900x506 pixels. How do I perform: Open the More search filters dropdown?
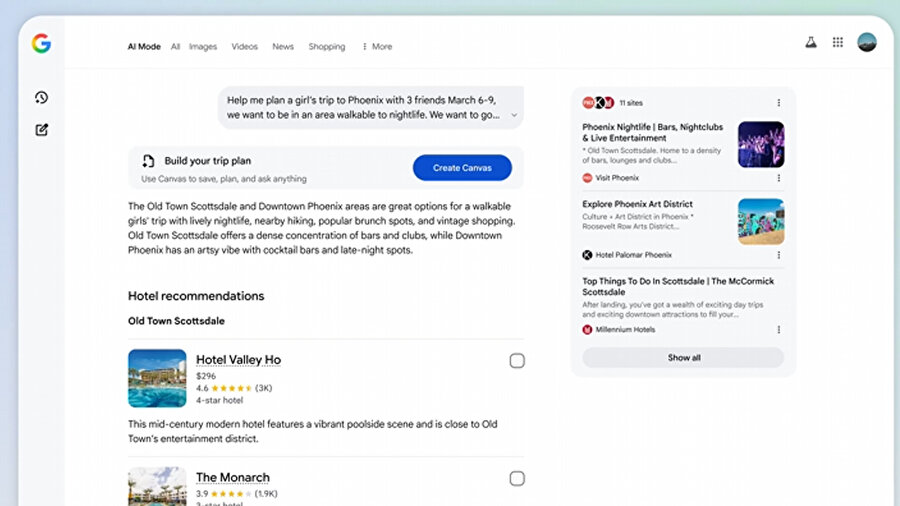click(377, 47)
